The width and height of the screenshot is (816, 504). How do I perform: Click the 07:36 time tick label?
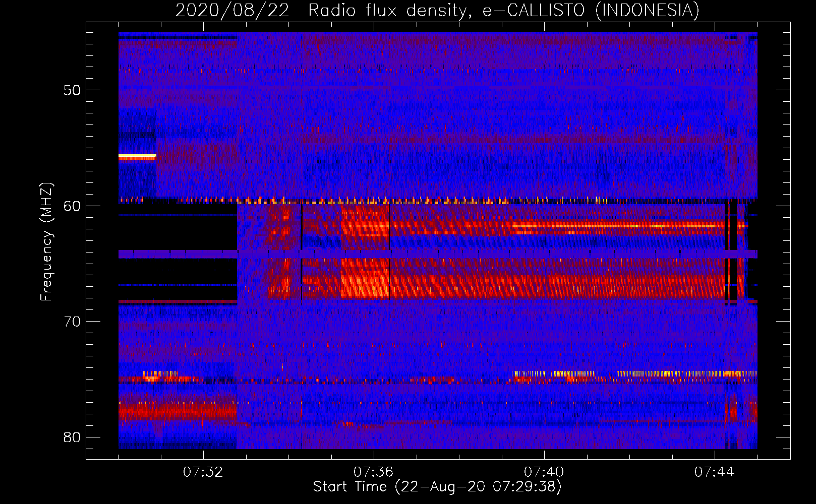(x=374, y=472)
